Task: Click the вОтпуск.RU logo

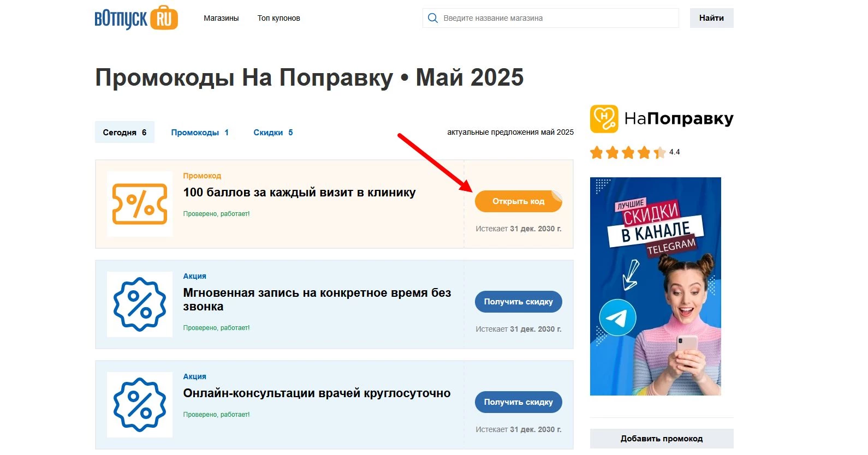Action: tap(136, 17)
